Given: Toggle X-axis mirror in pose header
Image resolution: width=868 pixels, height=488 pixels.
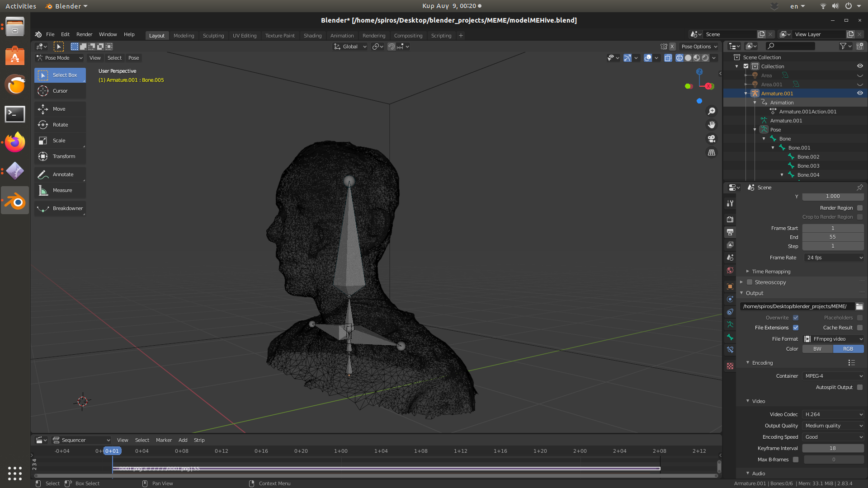Looking at the screenshot, I should click(x=672, y=47).
